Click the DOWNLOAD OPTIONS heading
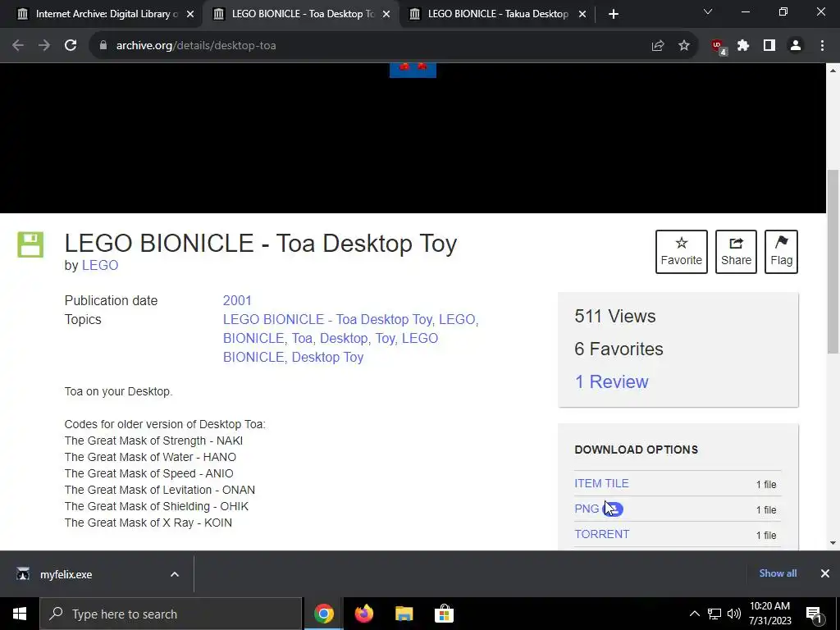 pos(636,450)
